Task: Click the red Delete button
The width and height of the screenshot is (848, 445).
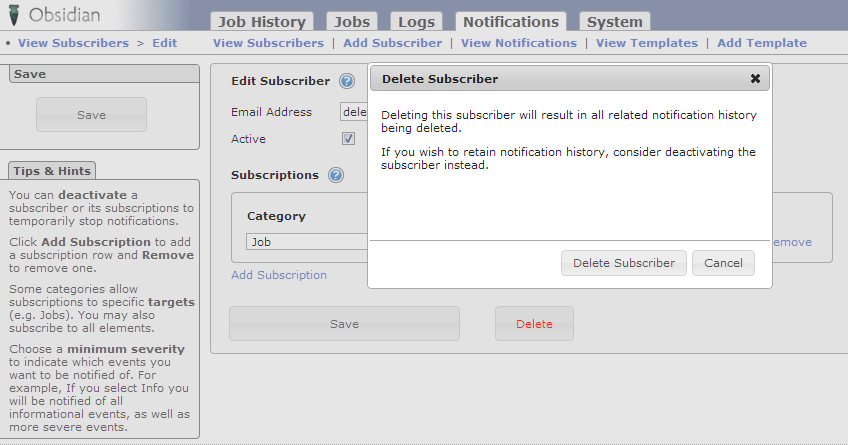Action: [x=534, y=324]
